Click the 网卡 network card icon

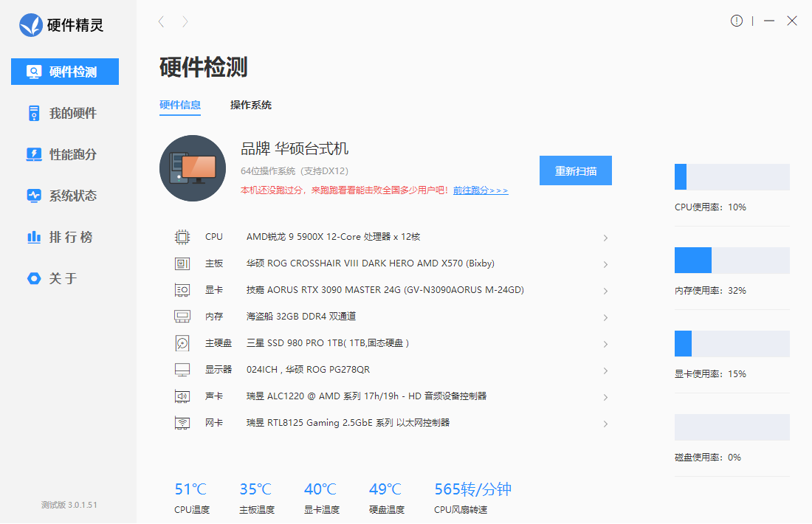coord(182,423)
